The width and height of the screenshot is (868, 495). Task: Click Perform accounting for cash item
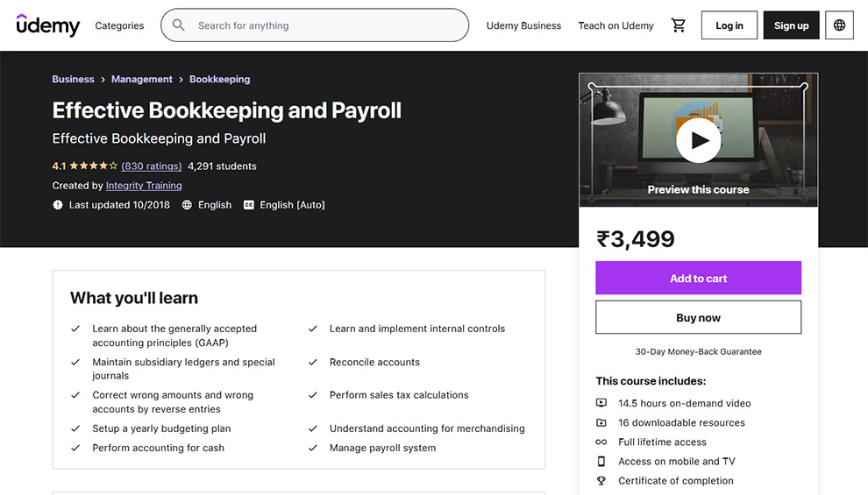coord(159,448)
